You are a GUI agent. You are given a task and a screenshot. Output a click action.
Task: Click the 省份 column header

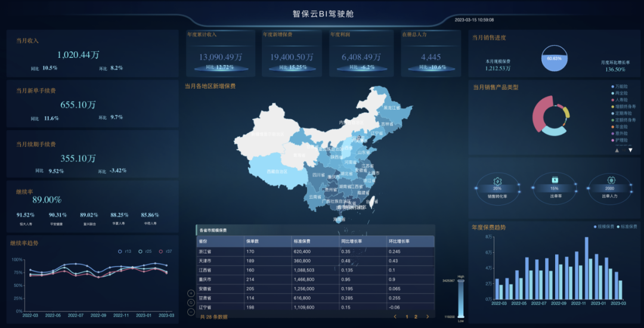[x=219, y=242]
